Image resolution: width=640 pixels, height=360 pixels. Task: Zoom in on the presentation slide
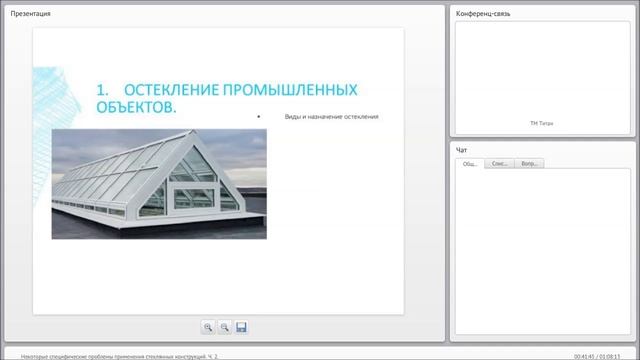coord(208,327)
